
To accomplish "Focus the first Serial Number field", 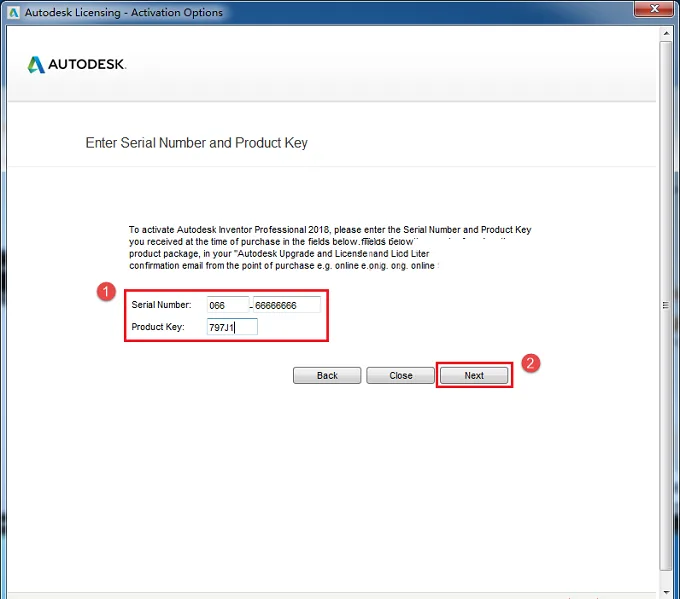I will coord(228,305).
